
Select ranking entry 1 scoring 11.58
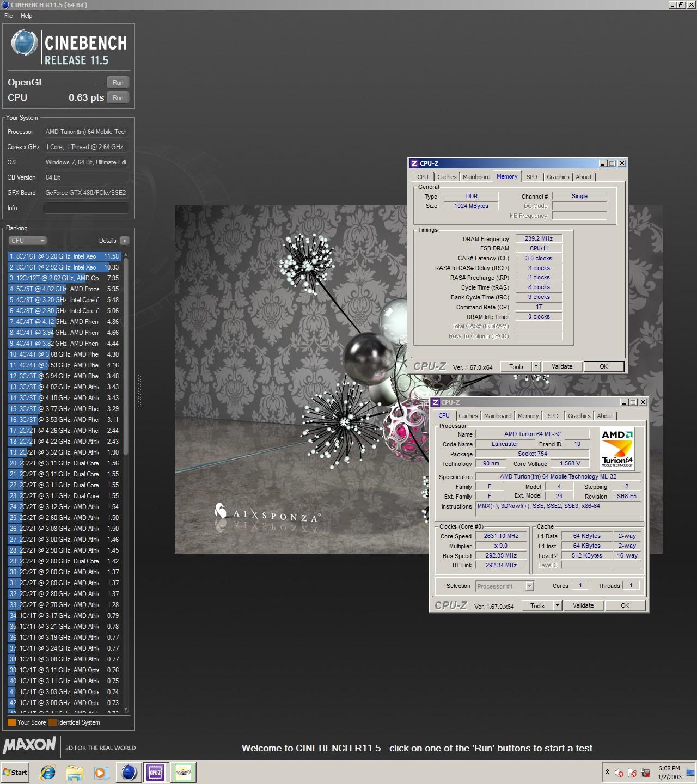64,256
